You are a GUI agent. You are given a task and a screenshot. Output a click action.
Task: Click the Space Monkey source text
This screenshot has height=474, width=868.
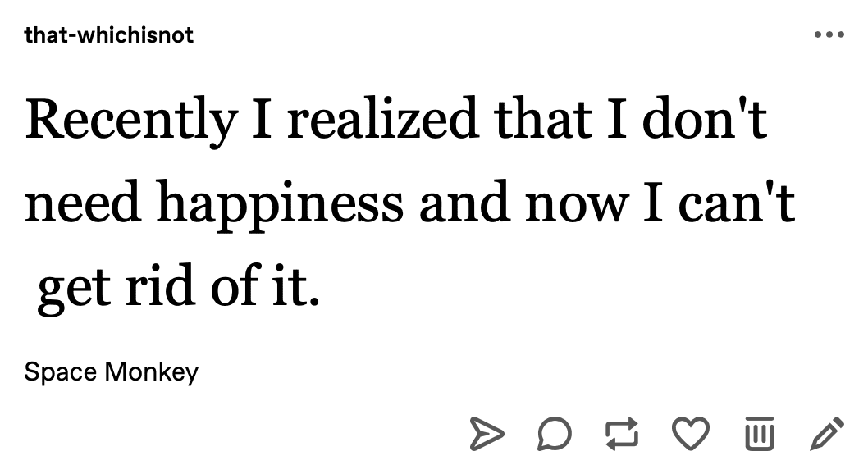point(112,371)
